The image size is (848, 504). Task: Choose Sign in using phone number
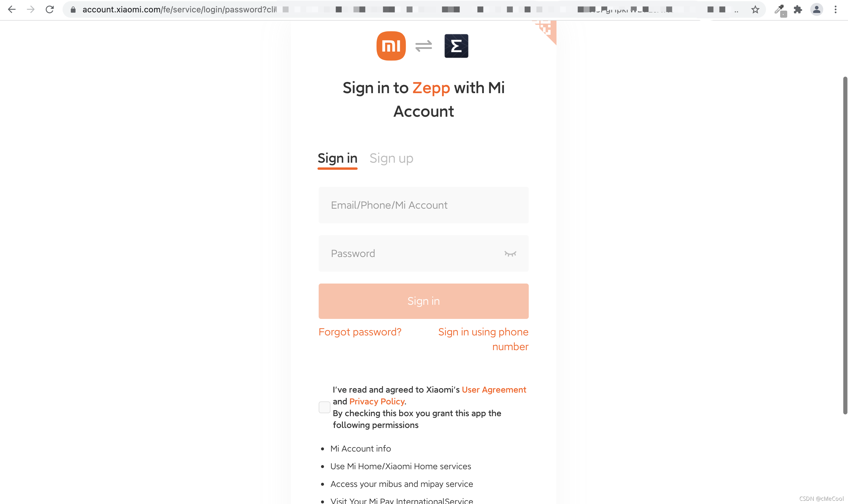tap(483, 339)
